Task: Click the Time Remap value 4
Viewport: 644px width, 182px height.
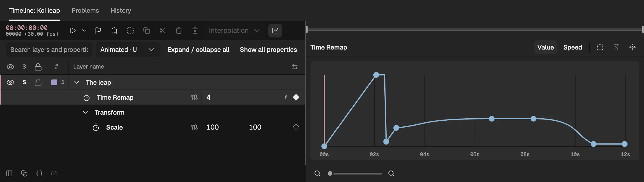Action: [x=208, y=97]
